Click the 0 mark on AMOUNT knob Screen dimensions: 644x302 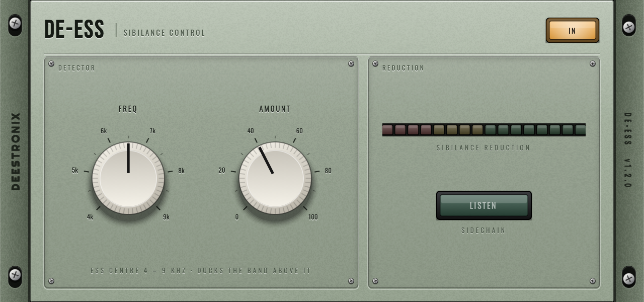tap(237, 217)
